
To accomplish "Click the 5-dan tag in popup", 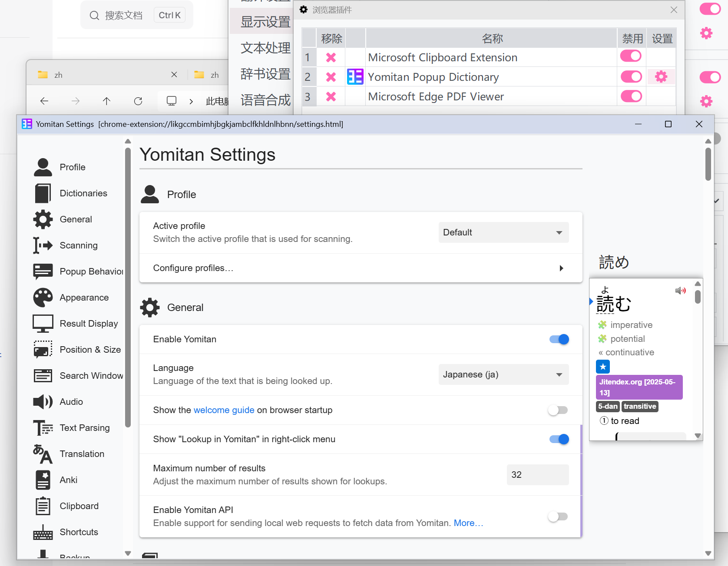I will click(x=608, y=407).
